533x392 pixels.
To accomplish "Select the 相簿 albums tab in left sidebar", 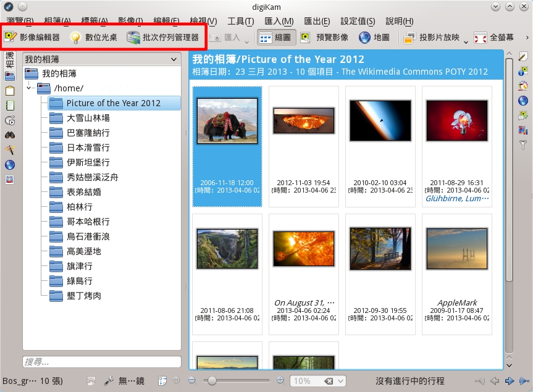I will click(10, 66).
